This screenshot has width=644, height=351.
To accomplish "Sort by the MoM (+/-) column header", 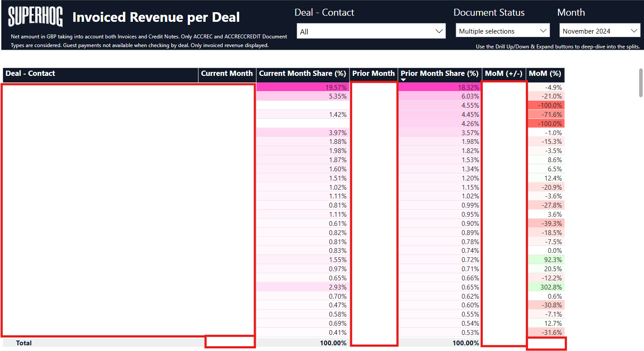I will (503, 74).
